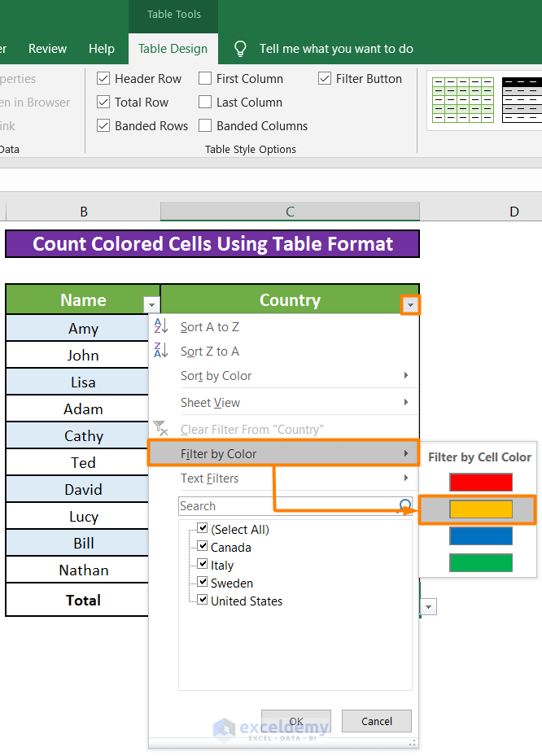Uncheck the Header Row checkbox

pos(103,79)
